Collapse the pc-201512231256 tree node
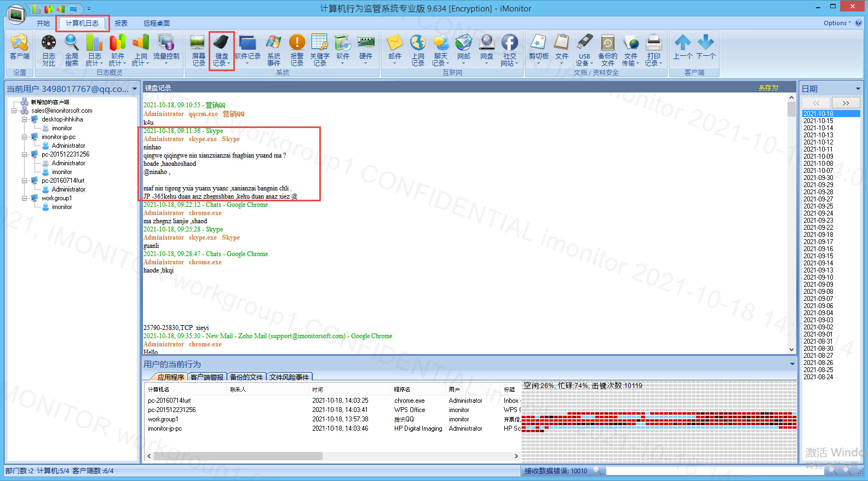 pyautogui.click(x=25, y=154)
